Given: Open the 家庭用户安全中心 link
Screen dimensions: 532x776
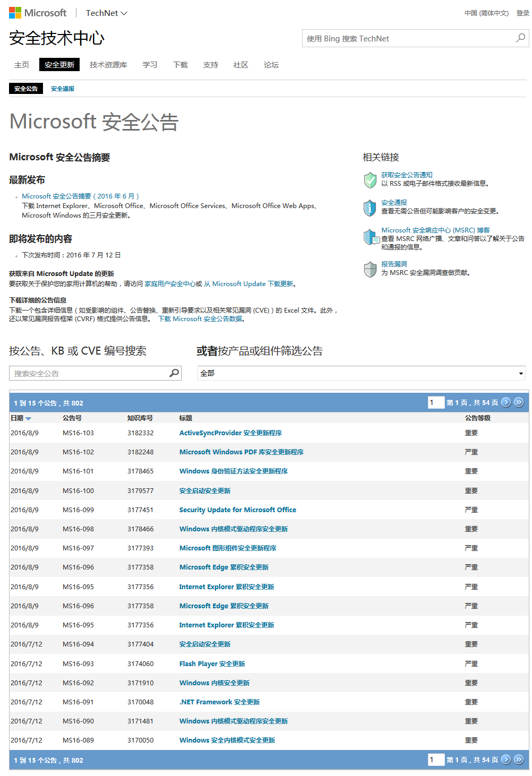Looking at the screenshot, I should click(170, 284).
